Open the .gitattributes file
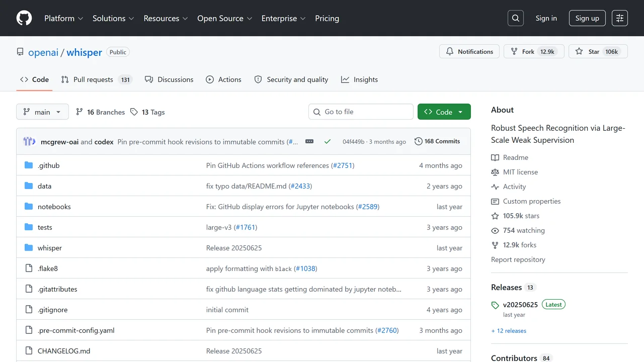The image size is (644, 362). tap(57, 289)
